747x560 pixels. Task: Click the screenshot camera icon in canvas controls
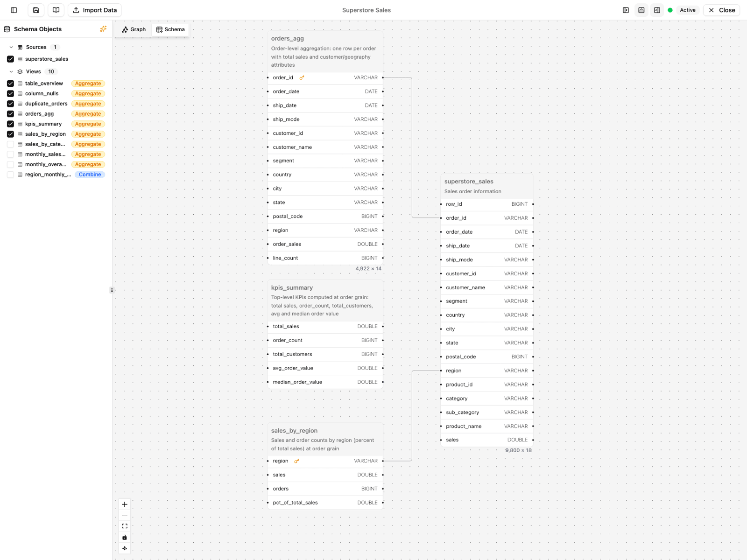pyautogui.click(x=124, y=537)
